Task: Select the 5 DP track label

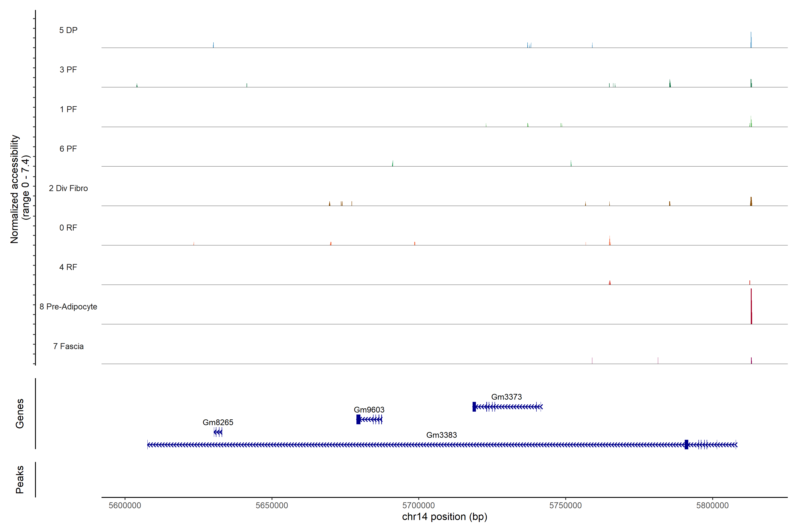Action: tap(68, 30)
